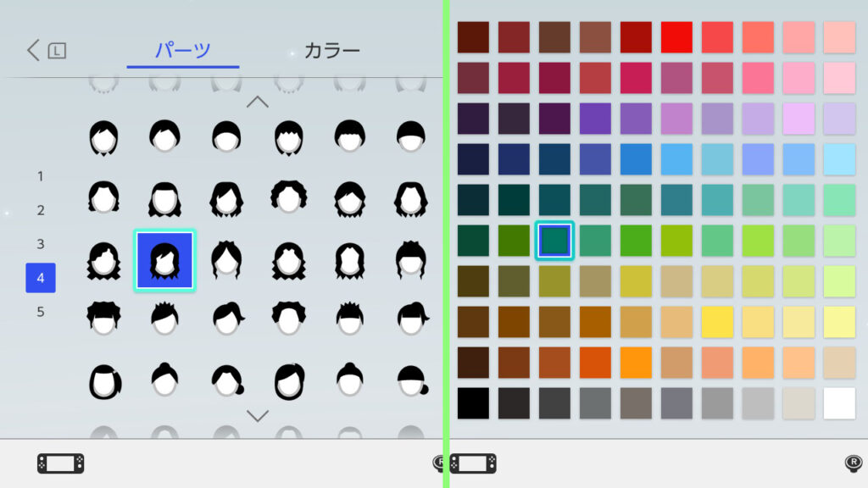Viewport: 868px width, 488px height.
Task: Jump to hairstyle page 2
Action: click(x=41, y=210)
